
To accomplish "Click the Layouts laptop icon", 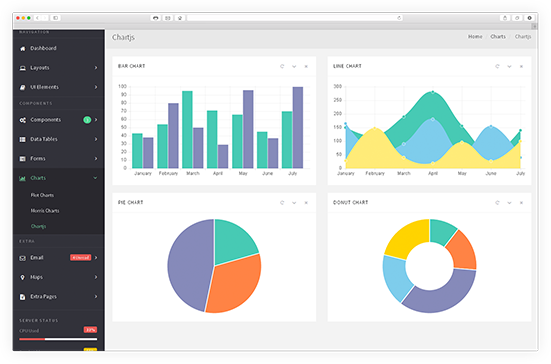I will point(22,68).
